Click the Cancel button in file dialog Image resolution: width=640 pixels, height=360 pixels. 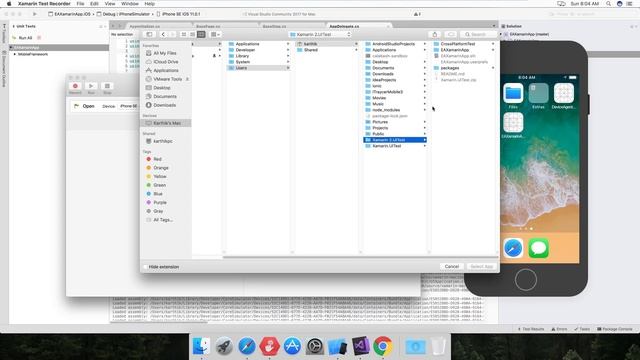451,267
